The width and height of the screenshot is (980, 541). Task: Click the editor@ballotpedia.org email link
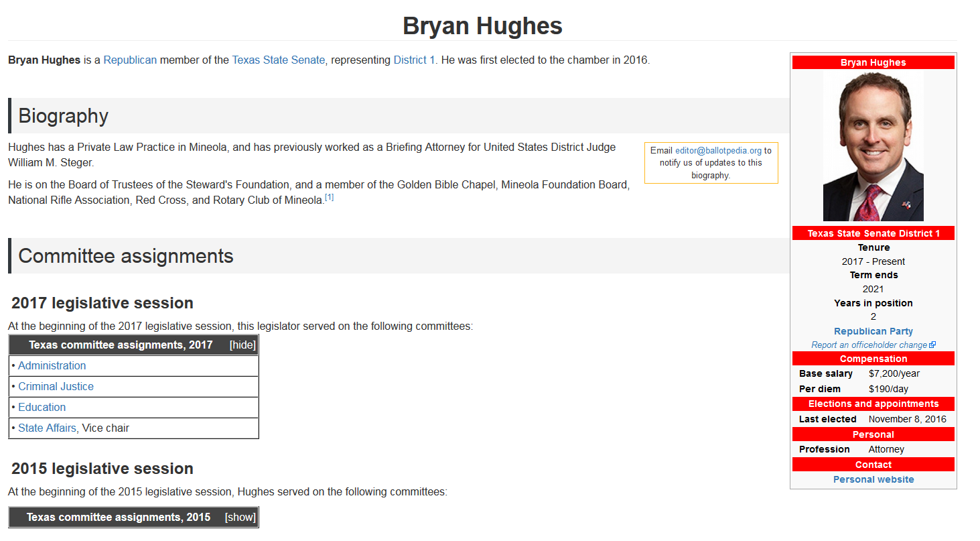718,151
